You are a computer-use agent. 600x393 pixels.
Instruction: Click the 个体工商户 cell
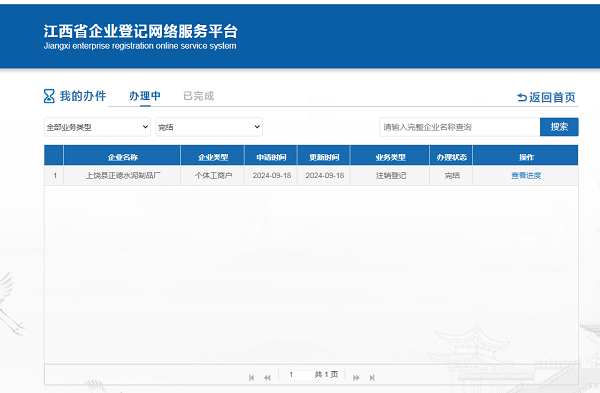[x=213, y=176]
